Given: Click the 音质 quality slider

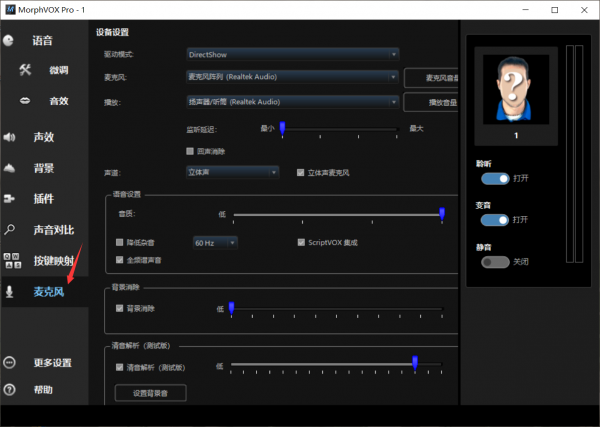Looking at the screenshot, I should (338, 215).
